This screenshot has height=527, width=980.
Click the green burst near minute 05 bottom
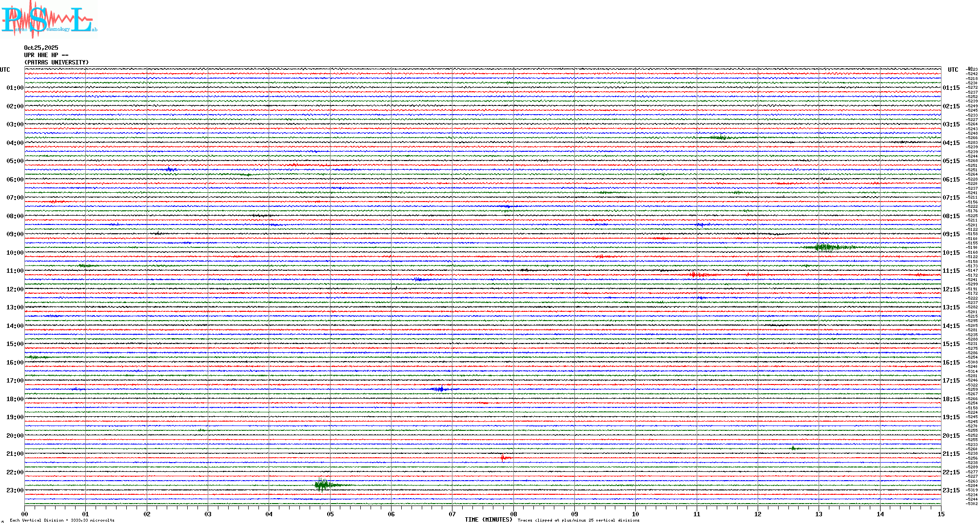(323, 485)
